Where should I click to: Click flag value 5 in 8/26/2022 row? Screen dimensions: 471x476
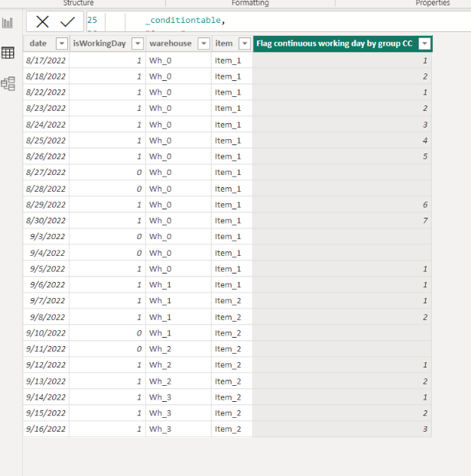[342, 157]
